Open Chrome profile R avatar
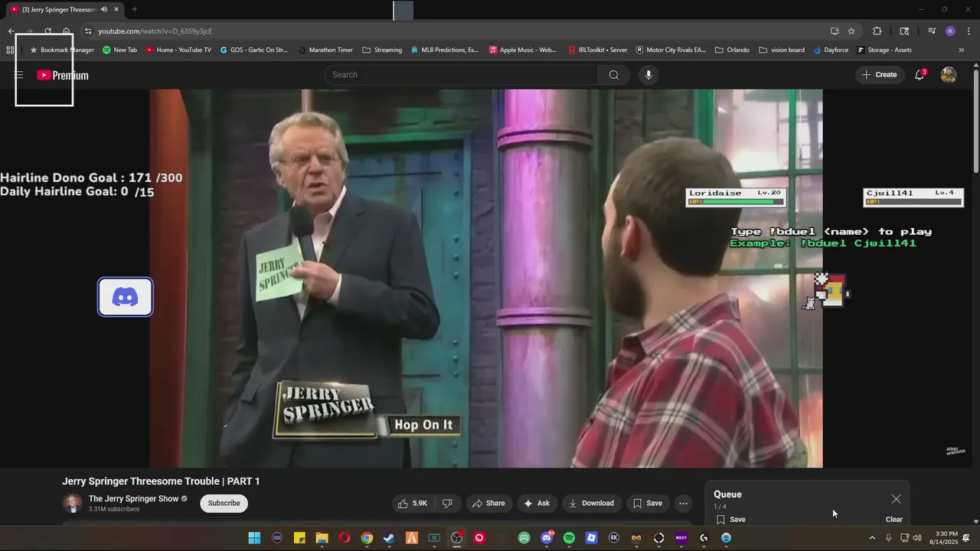The image size is (980, 551). (x=950, y=31)
